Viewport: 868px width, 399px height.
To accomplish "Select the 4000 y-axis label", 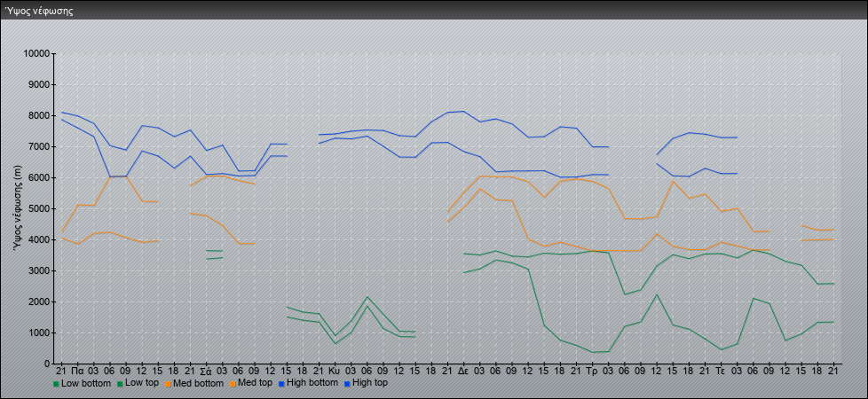I will coord(39,239).
